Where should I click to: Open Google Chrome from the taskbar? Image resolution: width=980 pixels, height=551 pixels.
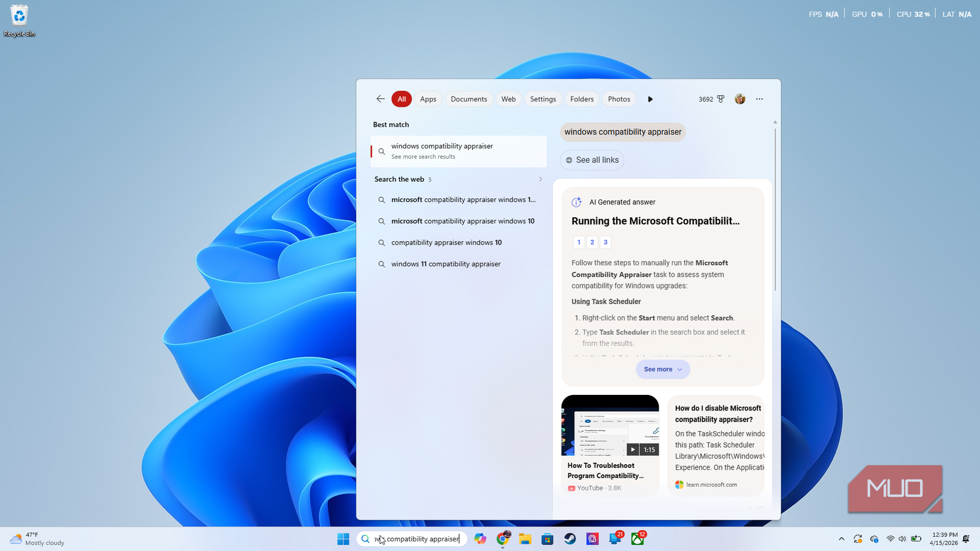click(503, 539)
